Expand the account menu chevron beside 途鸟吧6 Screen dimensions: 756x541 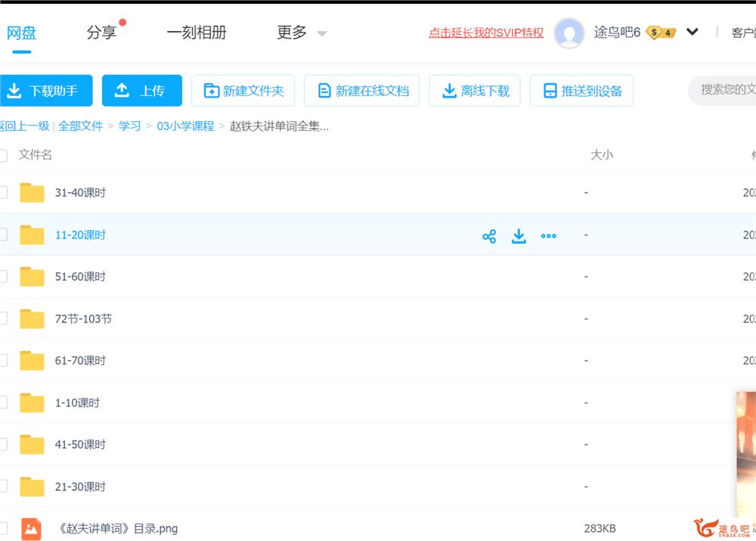(692, 32)
